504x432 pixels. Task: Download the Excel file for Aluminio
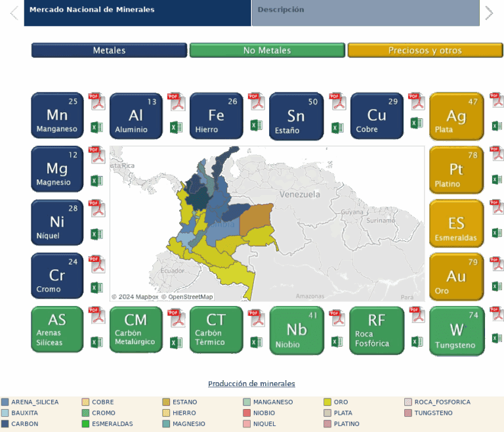[x=177, y=127]
